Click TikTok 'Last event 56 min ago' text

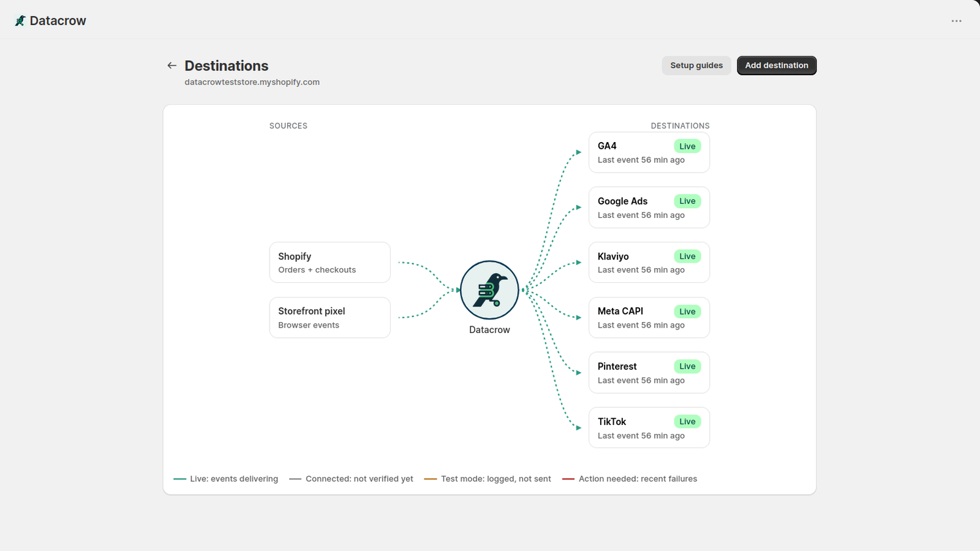point(641,436)
